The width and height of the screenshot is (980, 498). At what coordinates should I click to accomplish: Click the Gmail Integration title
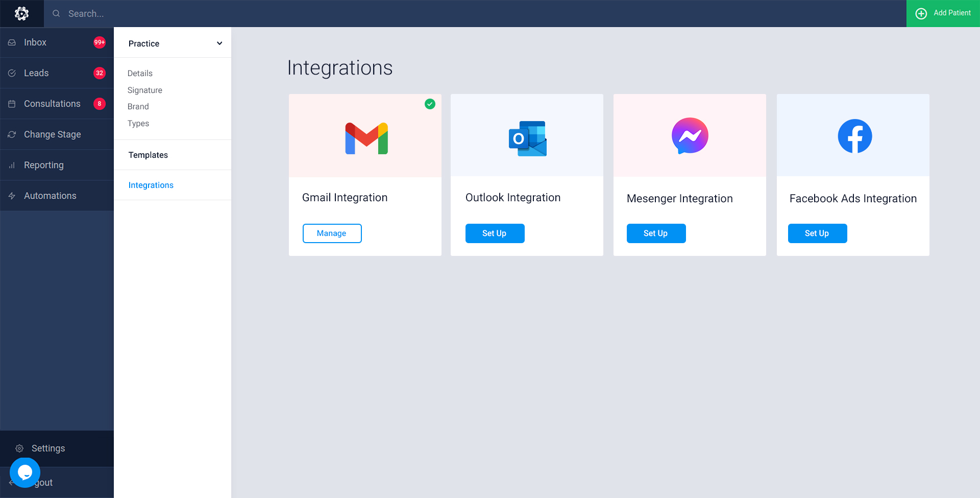[x=345, y=198]
